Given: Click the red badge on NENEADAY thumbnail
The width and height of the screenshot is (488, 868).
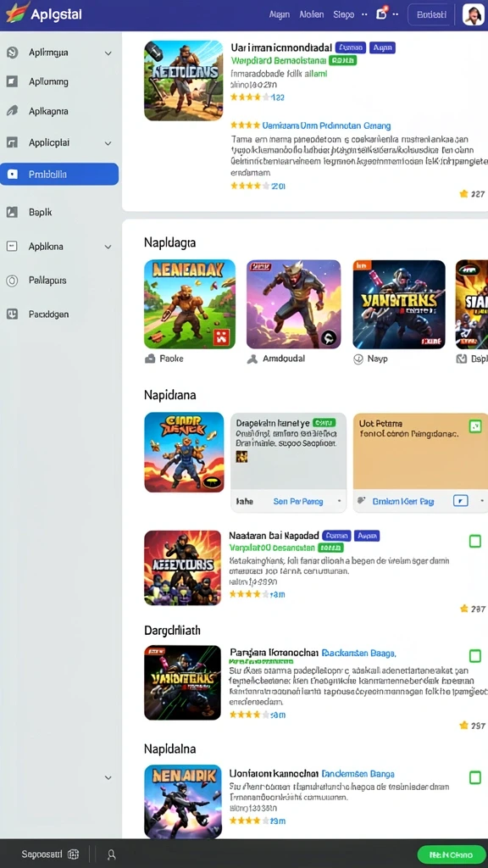Looking at the screenshot, I should click(x=223, y=337).
